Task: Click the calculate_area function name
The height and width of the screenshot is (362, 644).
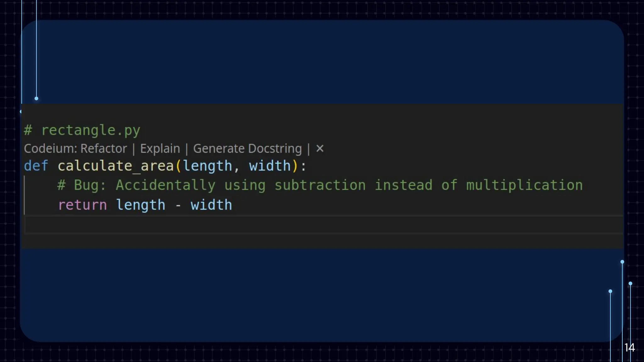Action: point(115,166)
